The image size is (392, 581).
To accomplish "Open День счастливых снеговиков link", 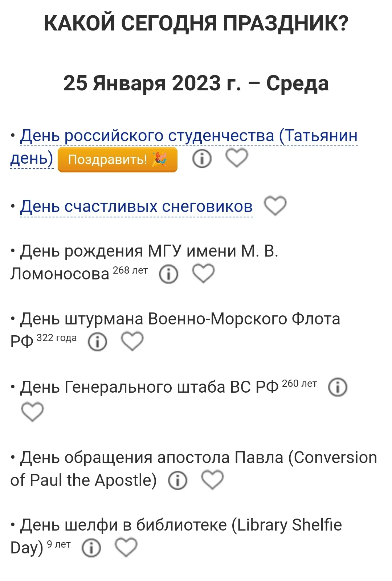I will pos(136,206).
